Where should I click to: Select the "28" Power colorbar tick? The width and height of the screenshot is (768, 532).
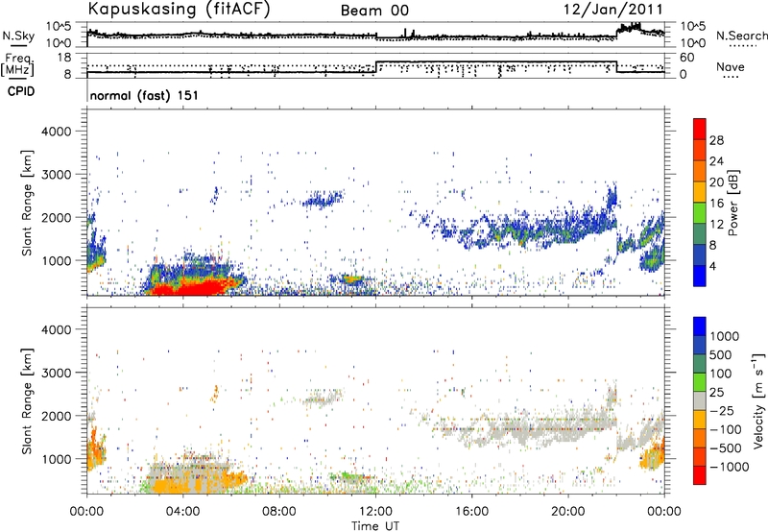[716, 140]
